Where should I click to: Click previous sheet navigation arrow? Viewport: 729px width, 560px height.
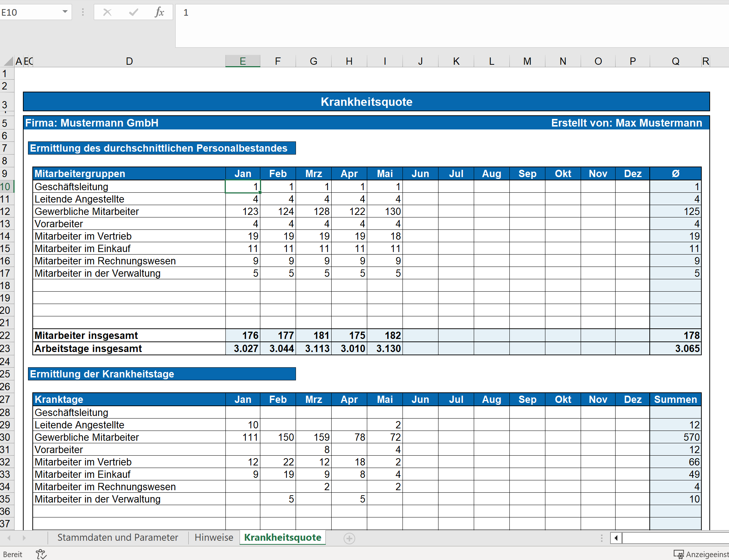9,538
